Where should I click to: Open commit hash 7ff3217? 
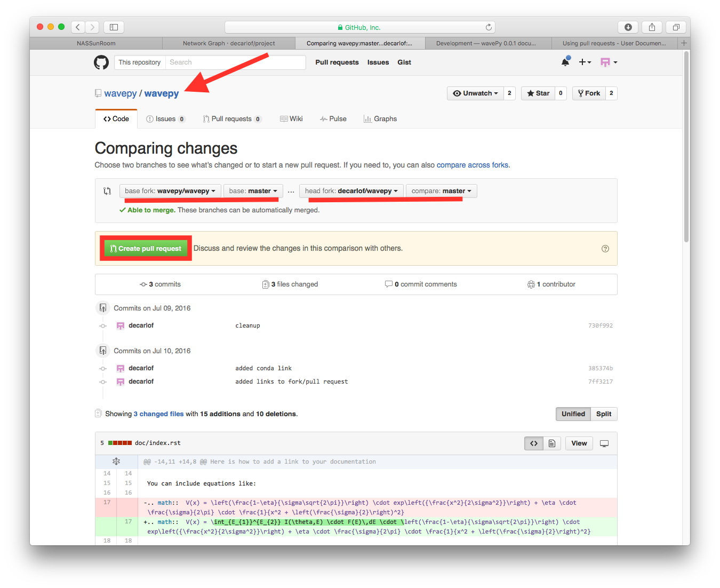pos(601,382)
